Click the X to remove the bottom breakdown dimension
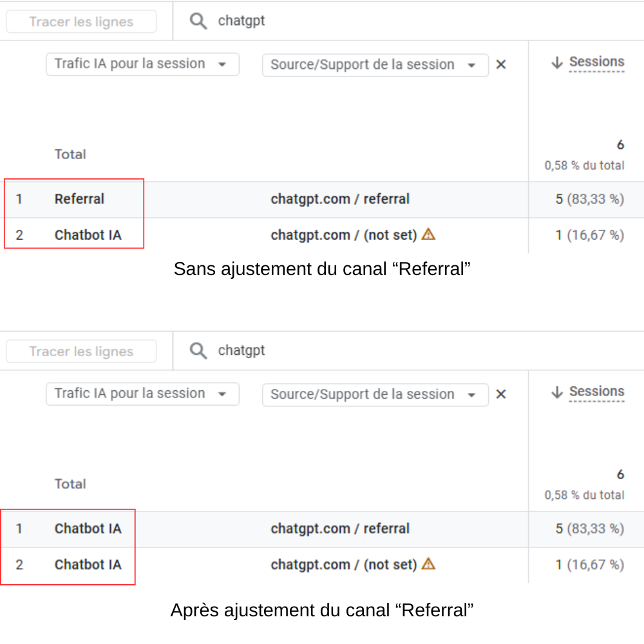This screenshot has height=644, width=644. tap(501, 394)
